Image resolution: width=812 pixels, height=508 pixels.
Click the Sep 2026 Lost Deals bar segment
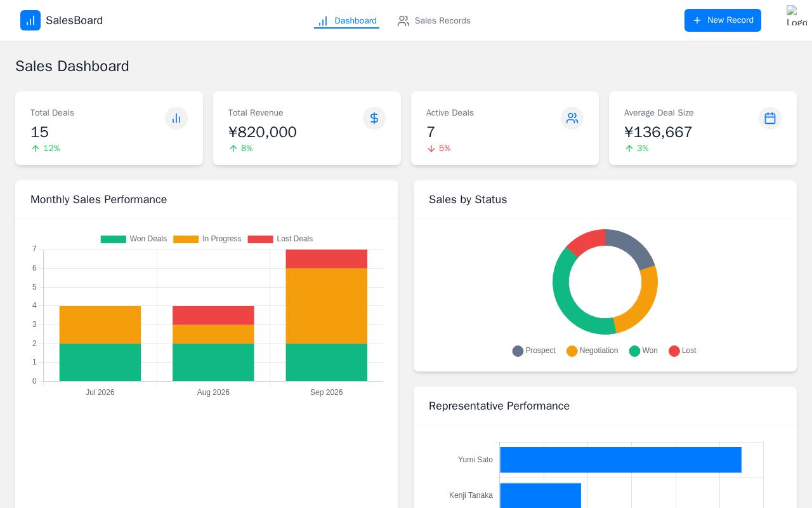(327, 259)
